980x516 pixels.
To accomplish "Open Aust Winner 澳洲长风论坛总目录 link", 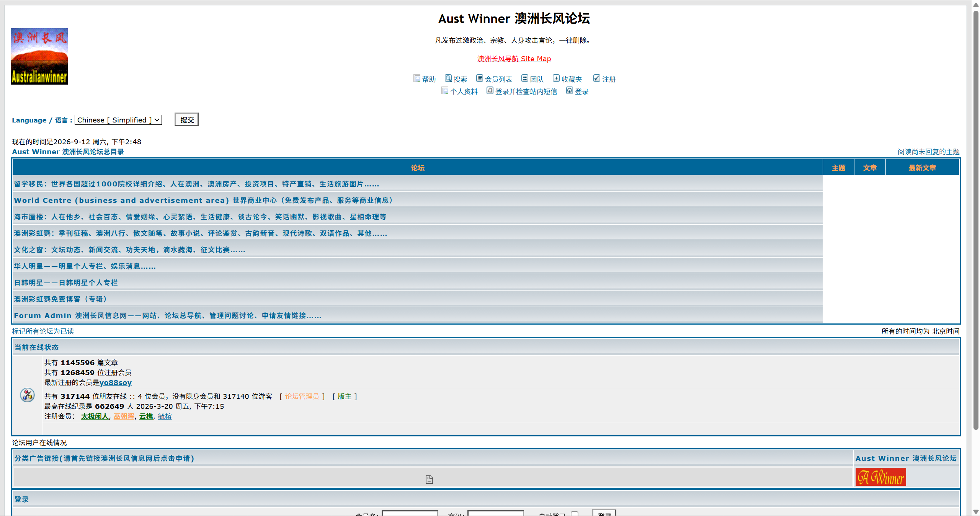I will (68, 152).
